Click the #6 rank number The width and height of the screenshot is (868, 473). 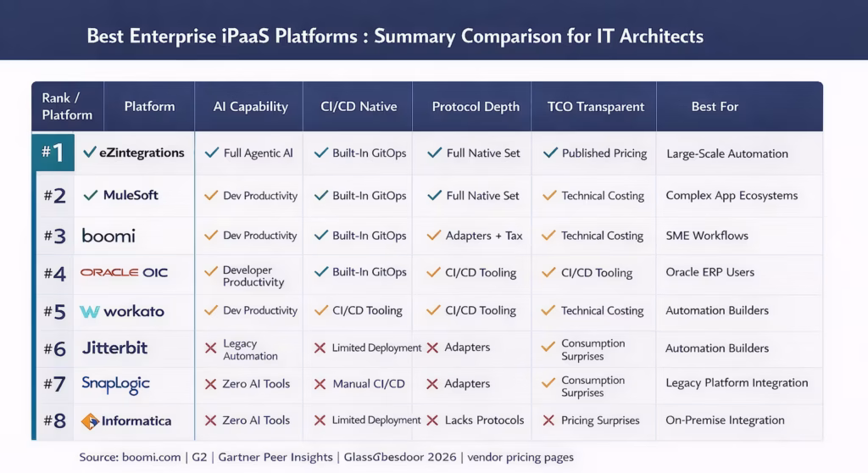click(x=55, y=349)
